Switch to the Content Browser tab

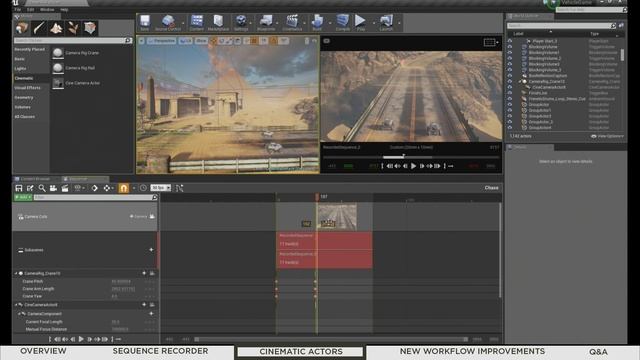point(36,179)
